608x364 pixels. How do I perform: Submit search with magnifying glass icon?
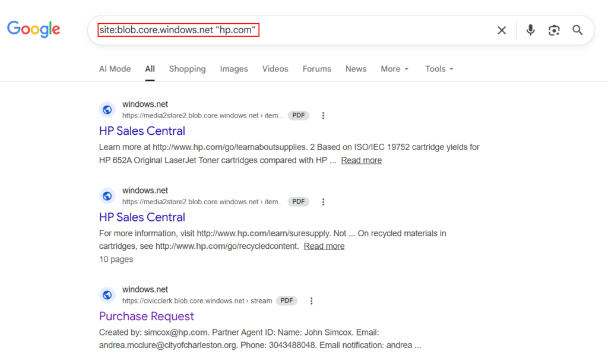[x=577, y=30]
